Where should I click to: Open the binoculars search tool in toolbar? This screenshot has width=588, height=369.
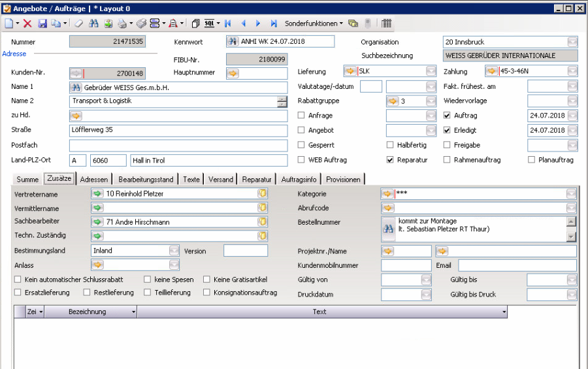(93, 24)
